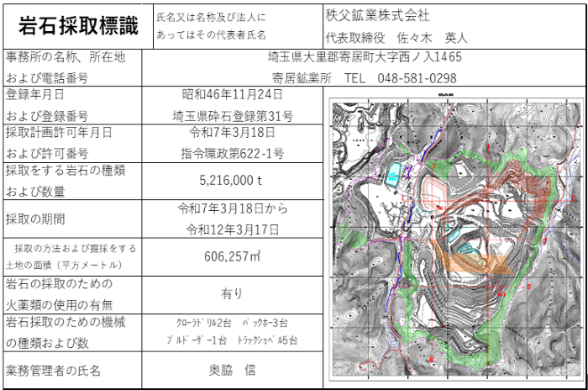The width and height of the screenshot is (588, 390).
Task: Open the quarry site map image
Action: coord(454,238)
